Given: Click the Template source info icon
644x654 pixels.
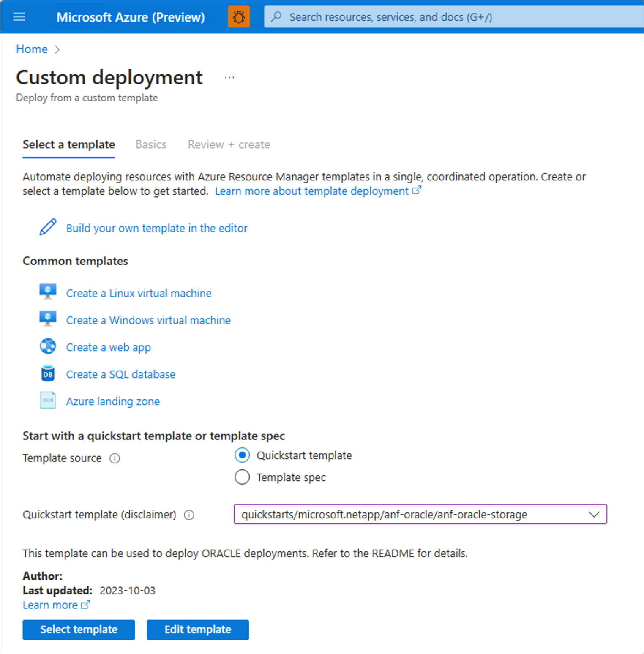Looking at the screenshot, I should pyautogui.click(x=115, y=458).
